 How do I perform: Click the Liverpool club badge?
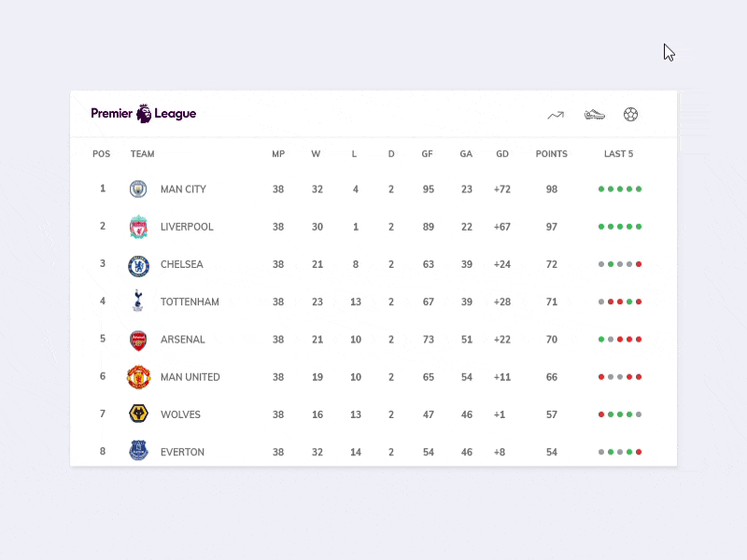tap(138, 226)
